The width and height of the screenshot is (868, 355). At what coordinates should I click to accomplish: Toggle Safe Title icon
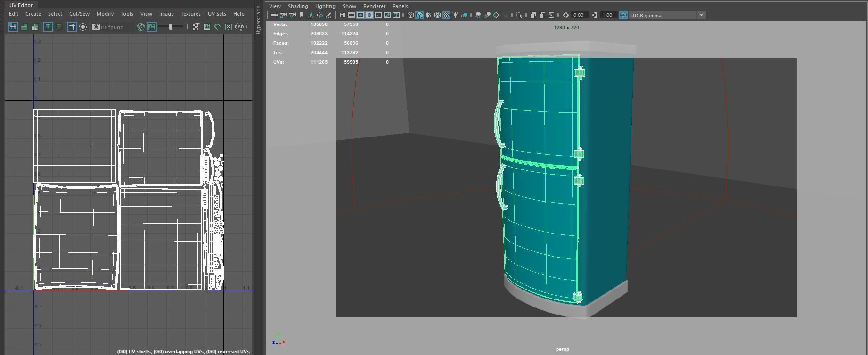pos(396,15)
